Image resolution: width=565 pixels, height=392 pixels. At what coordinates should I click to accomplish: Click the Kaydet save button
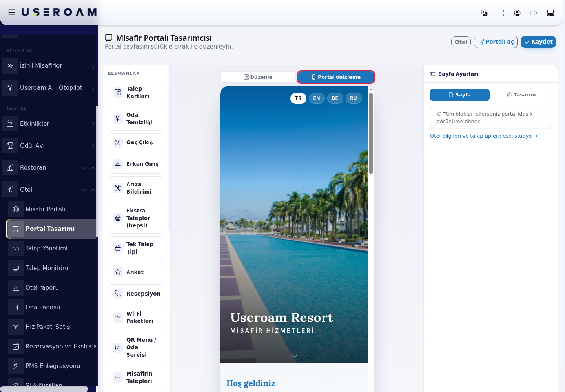point(538,42)
